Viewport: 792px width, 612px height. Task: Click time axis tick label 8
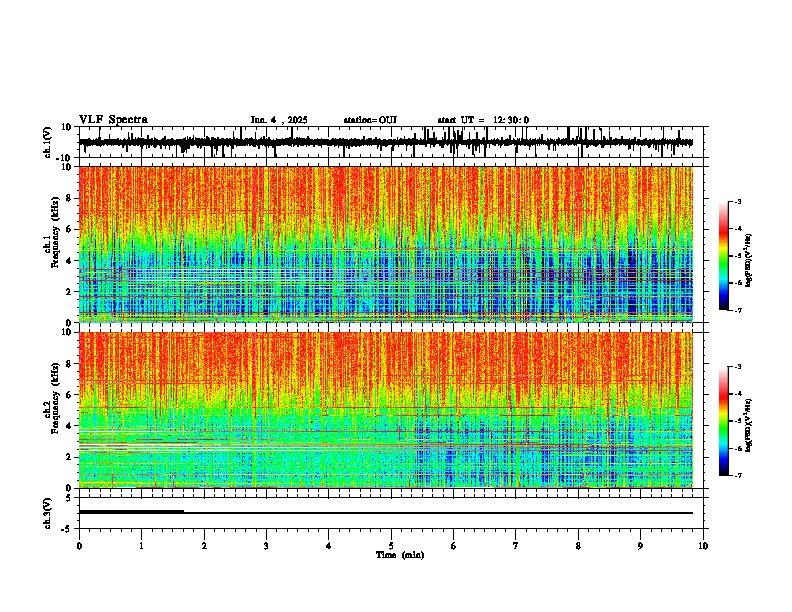[x=578, y=546]
